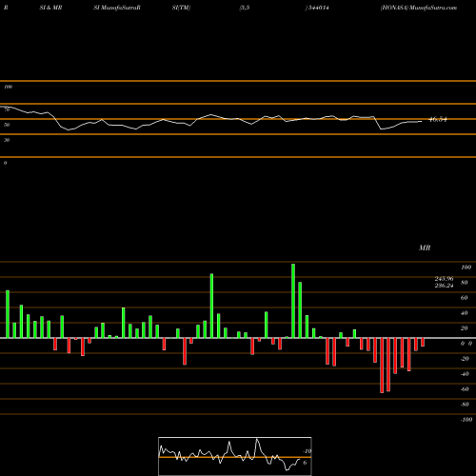The image size is (476, 476).
Task: Click the MR axis label -100
Action: click(x=466, y=420)
